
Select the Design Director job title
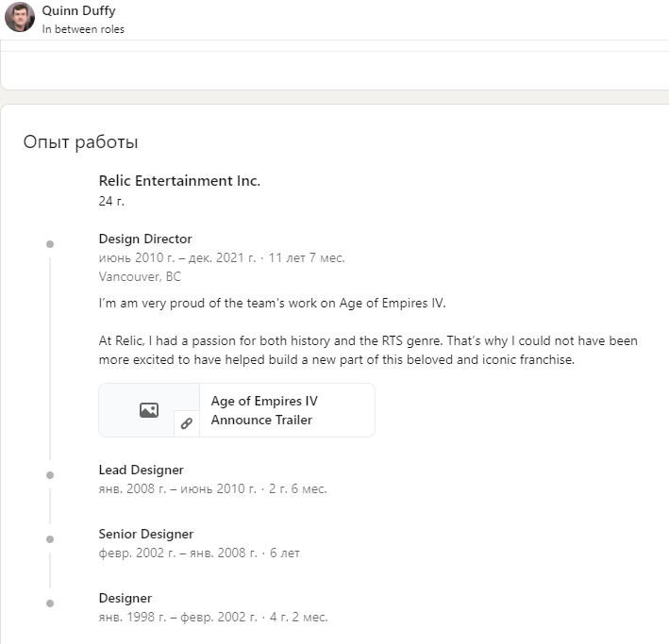(x=145, y=239)
